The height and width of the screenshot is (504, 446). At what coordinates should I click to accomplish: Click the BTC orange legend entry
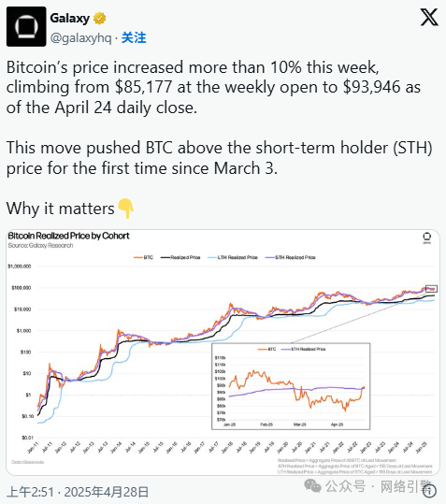[144, 257]
